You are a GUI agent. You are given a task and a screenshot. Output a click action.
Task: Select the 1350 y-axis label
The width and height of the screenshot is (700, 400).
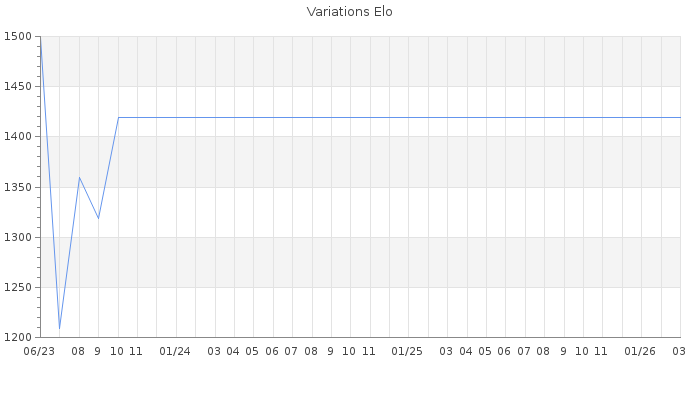point(18,187)
